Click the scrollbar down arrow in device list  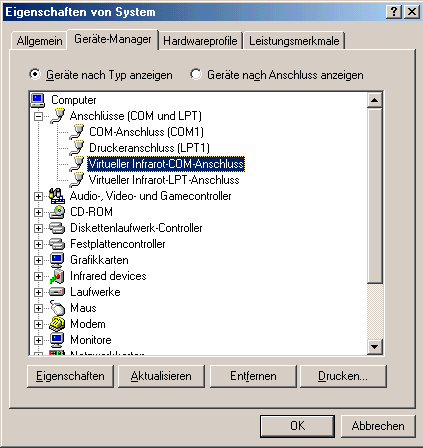click(375, 347)
